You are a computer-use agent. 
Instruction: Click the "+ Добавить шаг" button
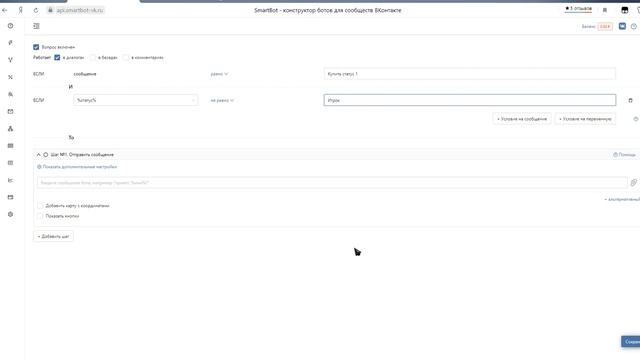(x=53, y=236)
